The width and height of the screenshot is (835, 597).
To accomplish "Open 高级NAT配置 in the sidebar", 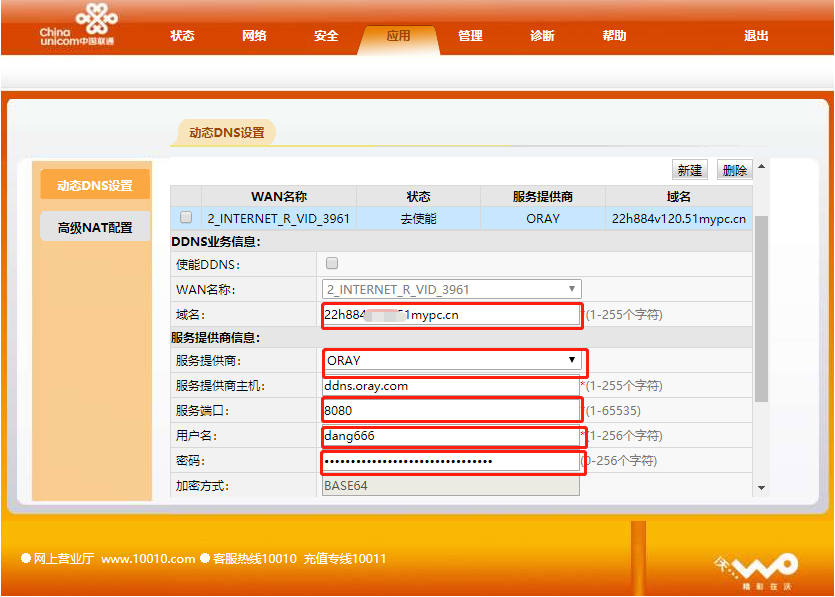I will (95, 227).
